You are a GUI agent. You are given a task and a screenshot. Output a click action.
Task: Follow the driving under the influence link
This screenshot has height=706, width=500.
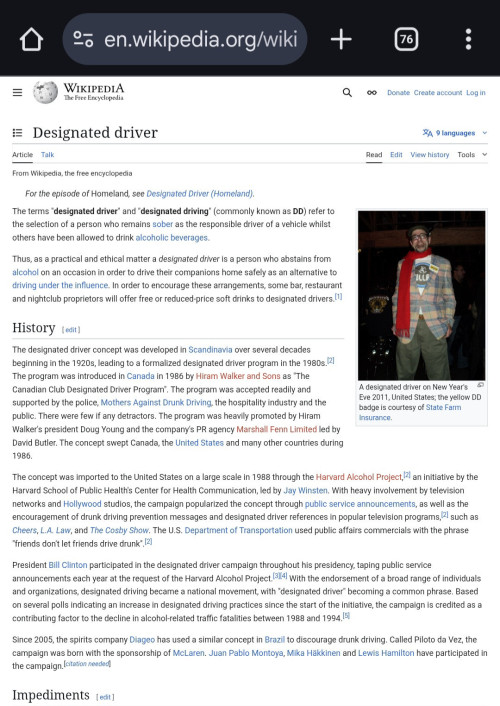click(x=60, y=285)
